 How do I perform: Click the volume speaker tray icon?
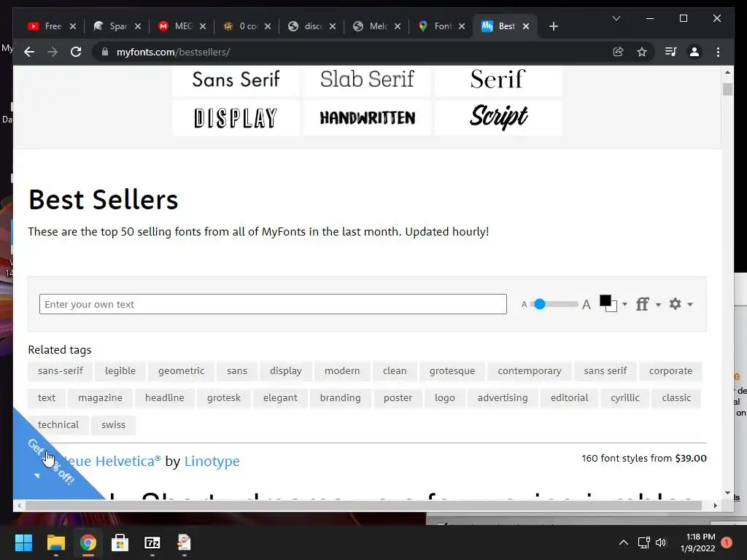pyautogui.click(x=660, y=542)
